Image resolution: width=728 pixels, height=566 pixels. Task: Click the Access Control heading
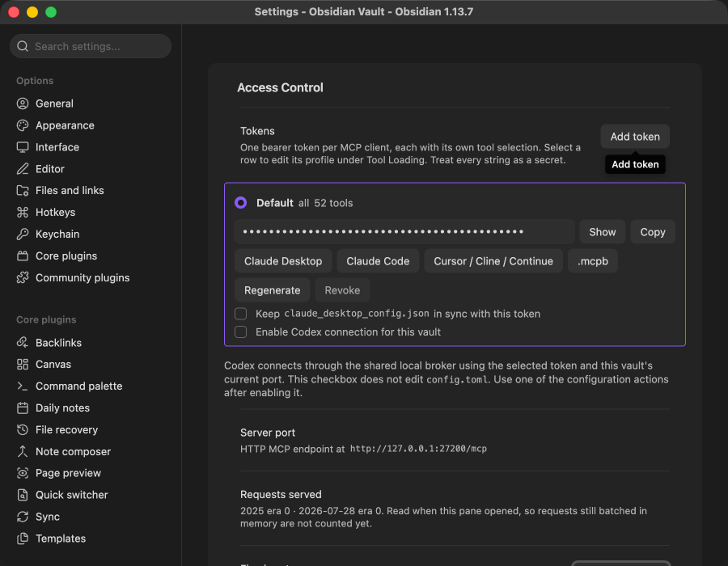point(280,87)
